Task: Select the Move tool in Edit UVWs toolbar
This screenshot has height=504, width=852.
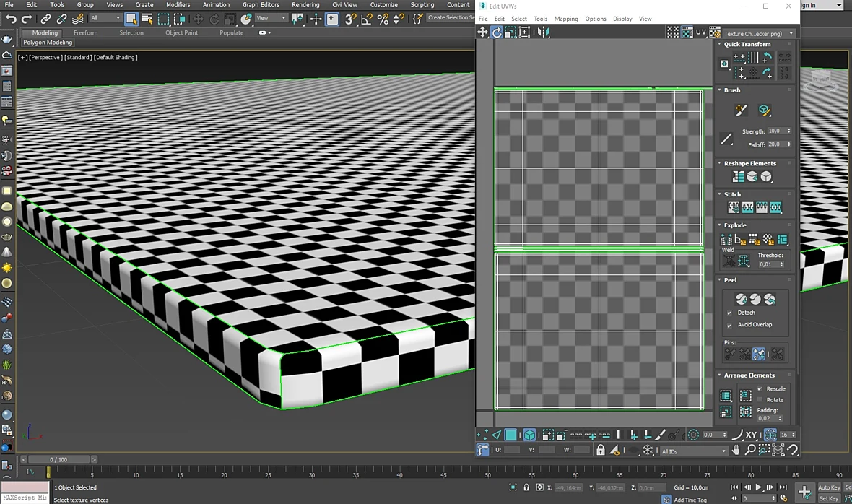Action: (x=482, y=32)
